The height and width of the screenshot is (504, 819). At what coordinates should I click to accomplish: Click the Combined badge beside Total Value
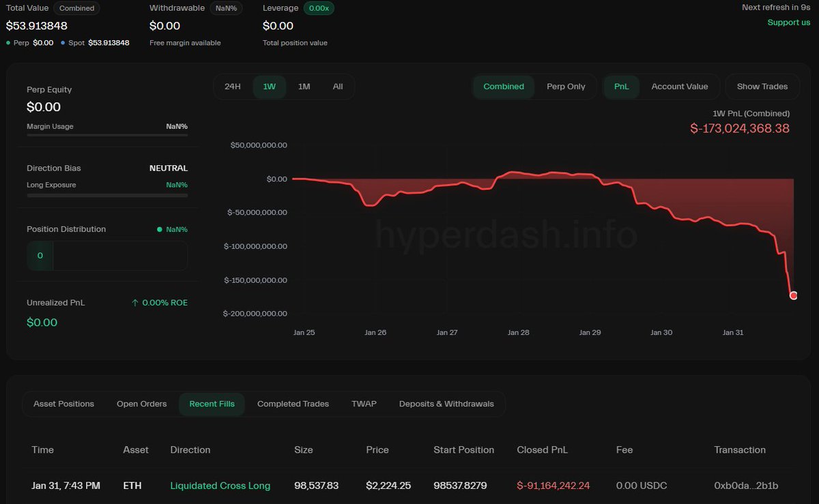[x=76, y=8]
